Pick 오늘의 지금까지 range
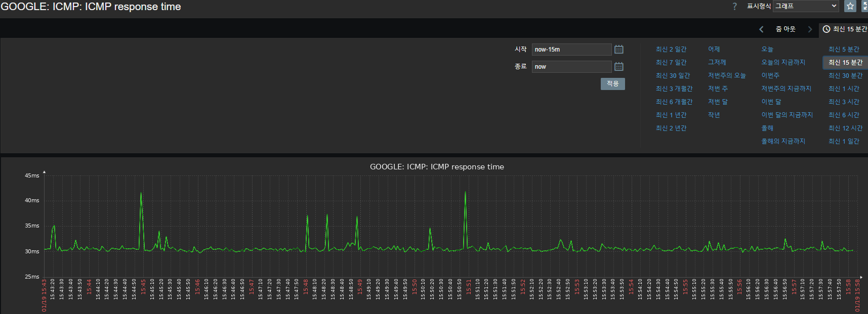 (x=783, y=63)
